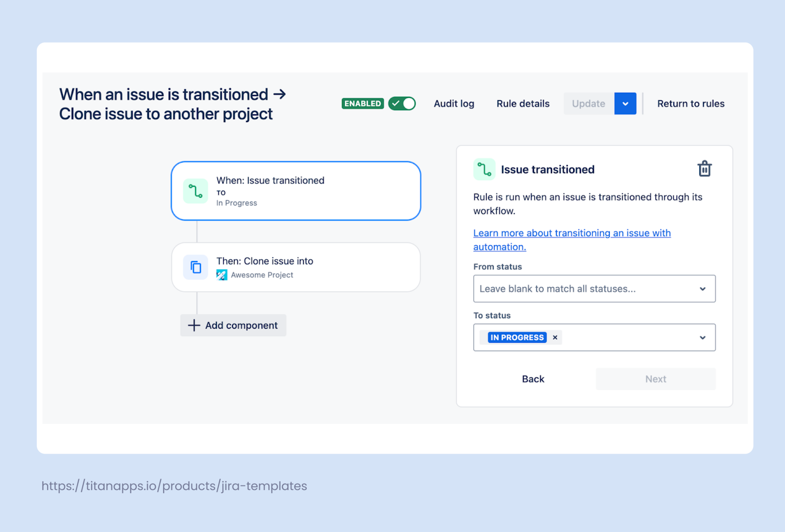
Task: Remove IN PROGRESS by clicking its × icon
Action: tap(555, 337)
